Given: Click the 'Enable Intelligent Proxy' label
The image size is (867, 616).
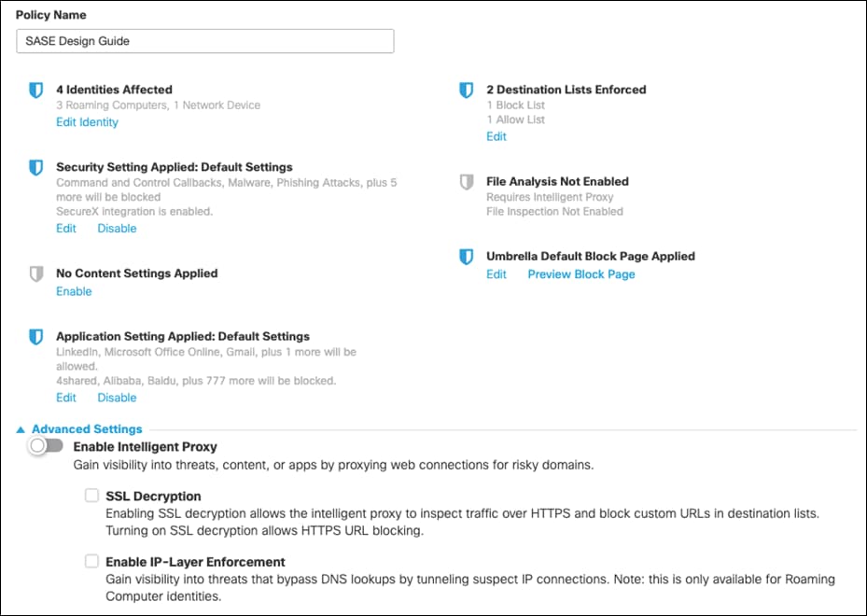Looking at the screenshot, I should coord(145,447).
